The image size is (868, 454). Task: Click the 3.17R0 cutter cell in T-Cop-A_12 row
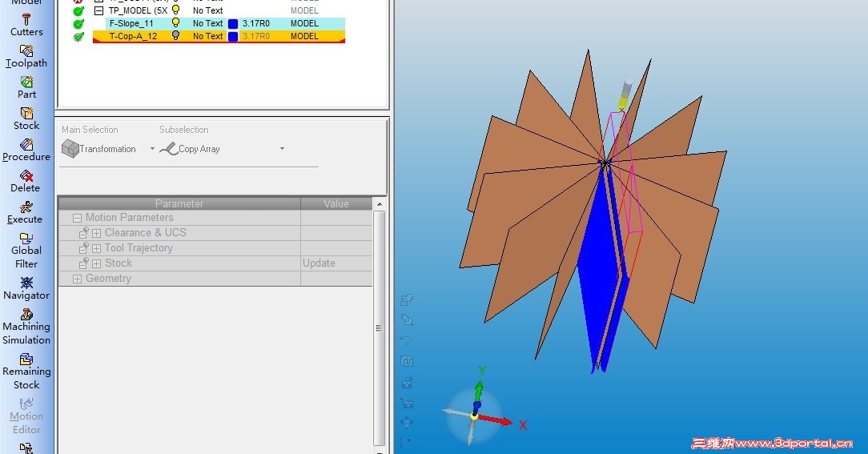(255, 36)
